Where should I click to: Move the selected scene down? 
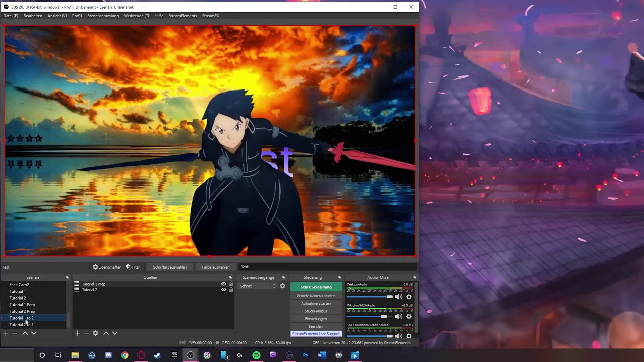point(34,333)
